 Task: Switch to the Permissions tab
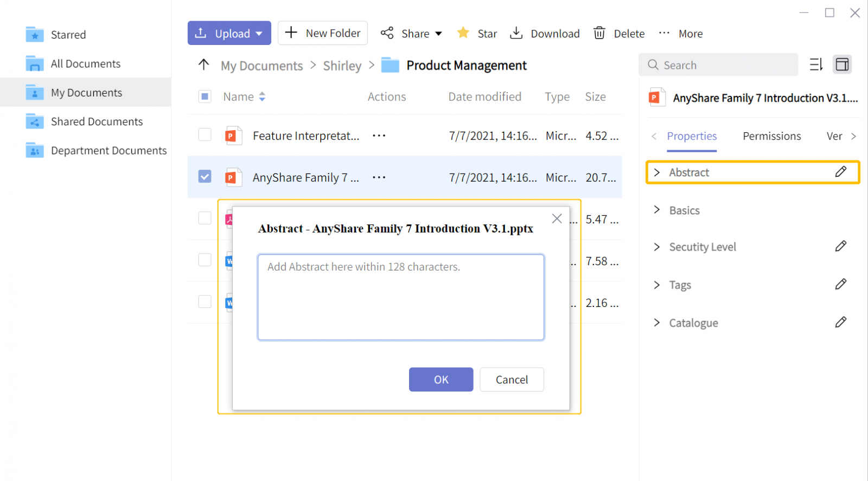(771, 136)
